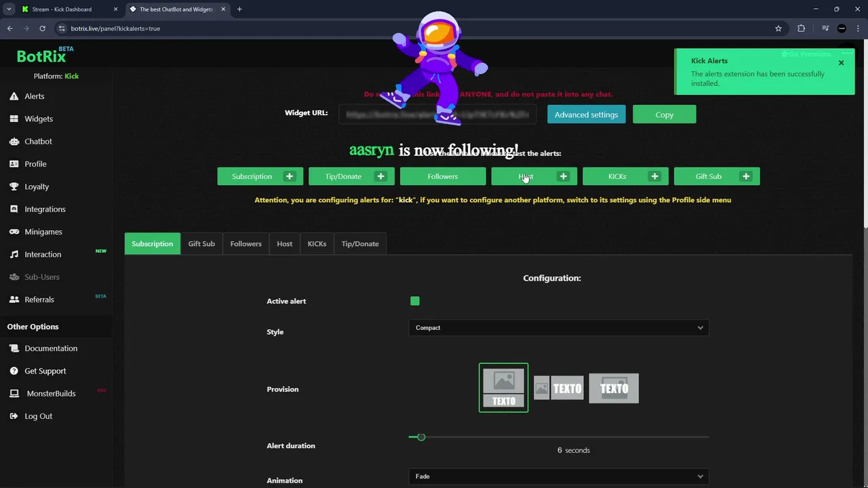868x488 pixels.
Task: Click plus icon on Gift Sub test button
Action: click(746, 176)
